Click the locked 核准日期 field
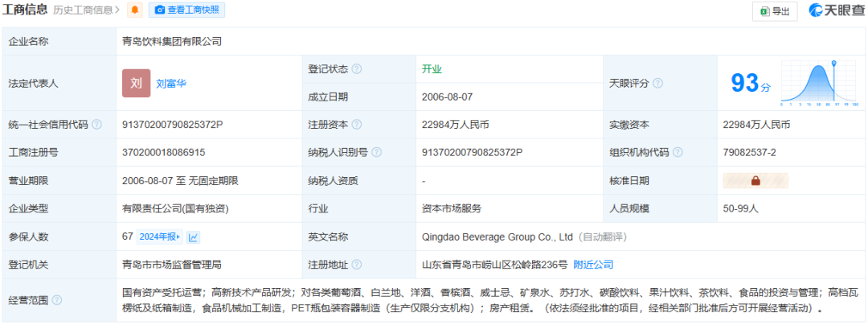The width and height of the screenshot is (868, 325). click(x=755, y=180)
